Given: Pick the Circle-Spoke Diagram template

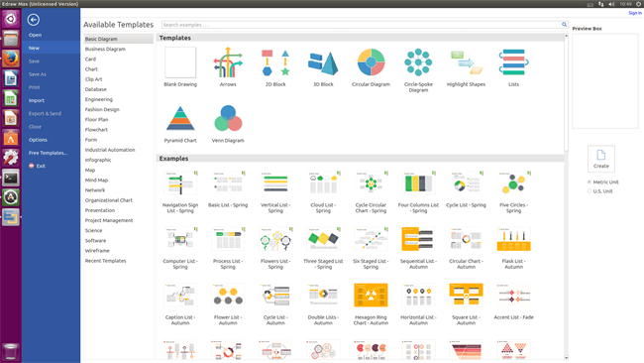Looking at the screenshot, I should [418, 62].
